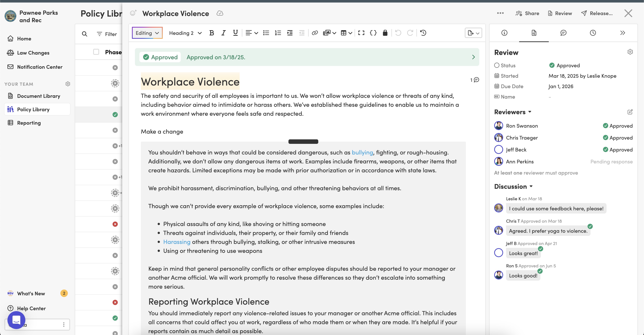This screenshot has height=335, width=644.
Task: Click the Review button in the header
Action: click(x=560, y=13)
